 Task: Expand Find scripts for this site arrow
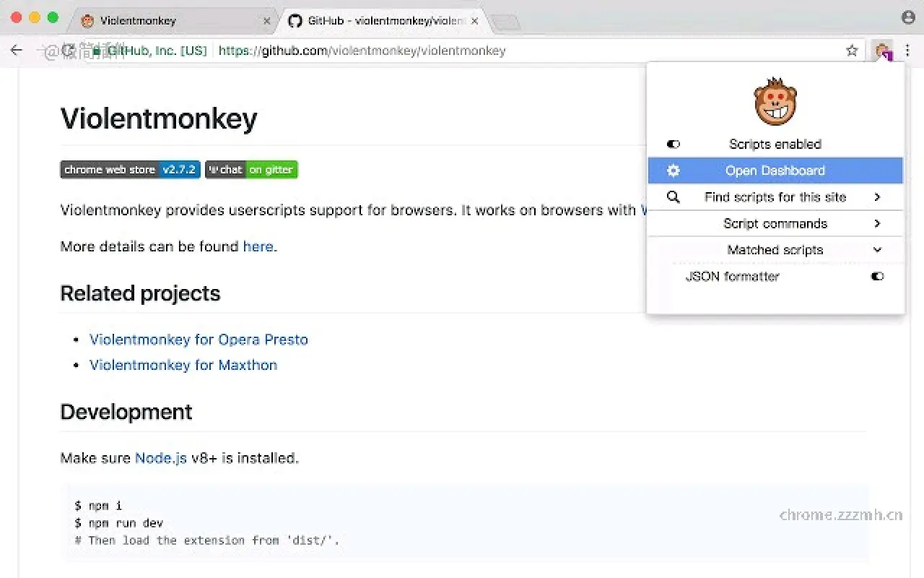point(877,197)
